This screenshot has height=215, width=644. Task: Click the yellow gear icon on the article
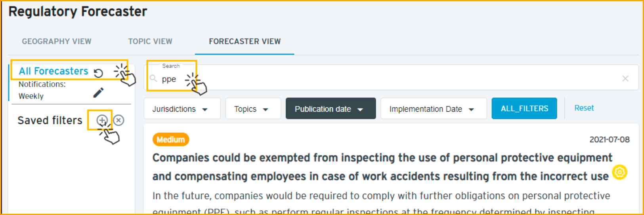coord(620,172)
